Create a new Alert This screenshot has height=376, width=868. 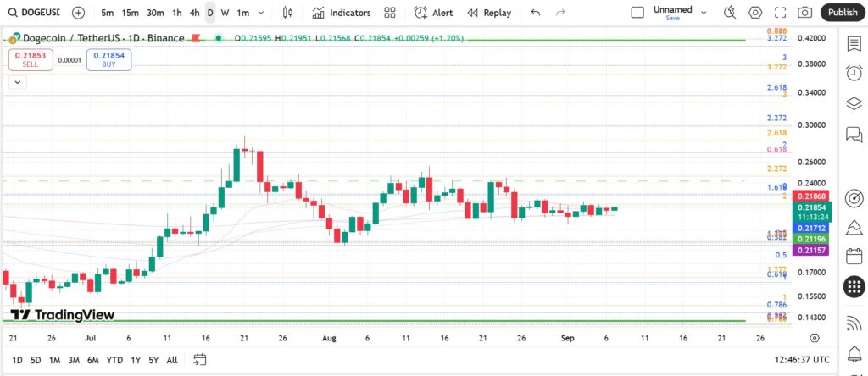[433, 12]
